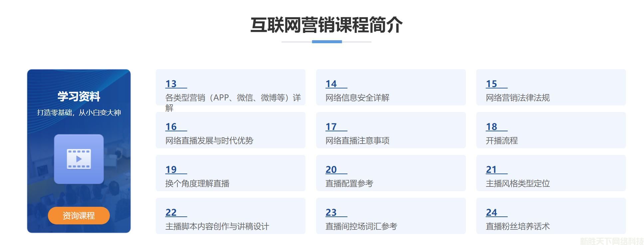Click the subtitle 打造零基础，从小白变大神
This screenshot has height=245, width=644.
[x=79, y=113]
